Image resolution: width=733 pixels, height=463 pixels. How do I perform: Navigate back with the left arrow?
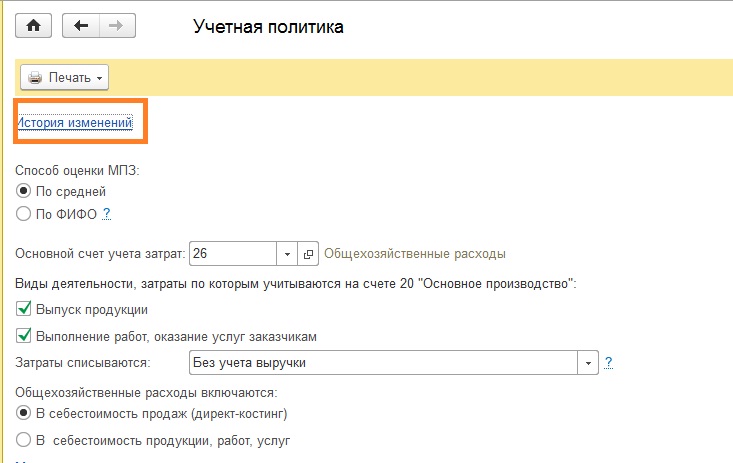coord(81,26)
